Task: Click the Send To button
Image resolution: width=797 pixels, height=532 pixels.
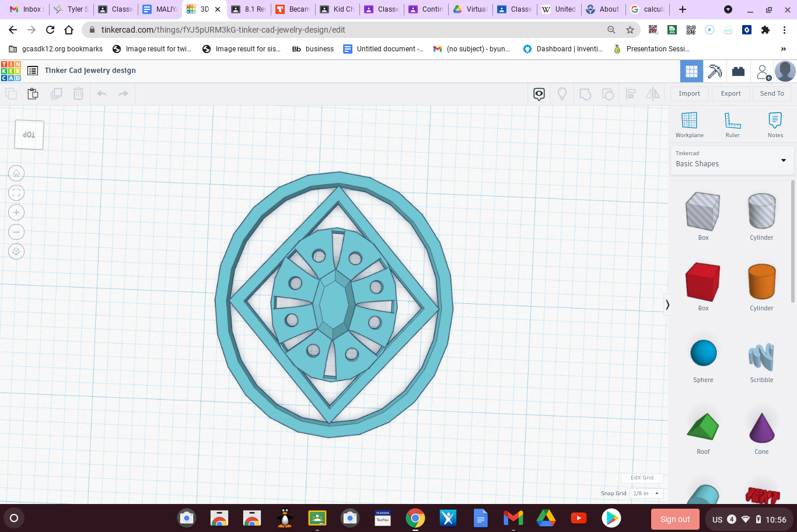Action: click(x=772, y=93)
